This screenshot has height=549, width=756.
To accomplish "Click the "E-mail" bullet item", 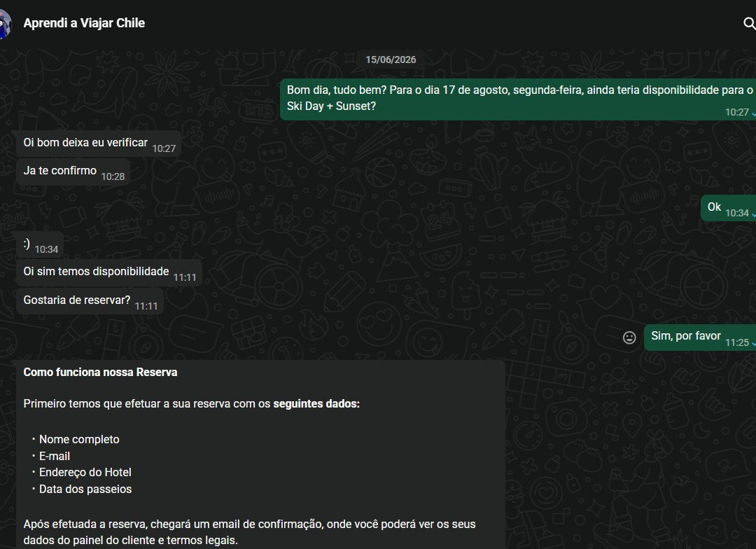I will (55, 456).
